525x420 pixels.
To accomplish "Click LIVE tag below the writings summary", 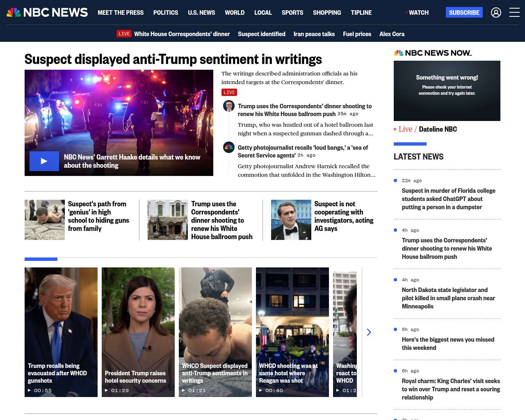I will pos(229,92).
